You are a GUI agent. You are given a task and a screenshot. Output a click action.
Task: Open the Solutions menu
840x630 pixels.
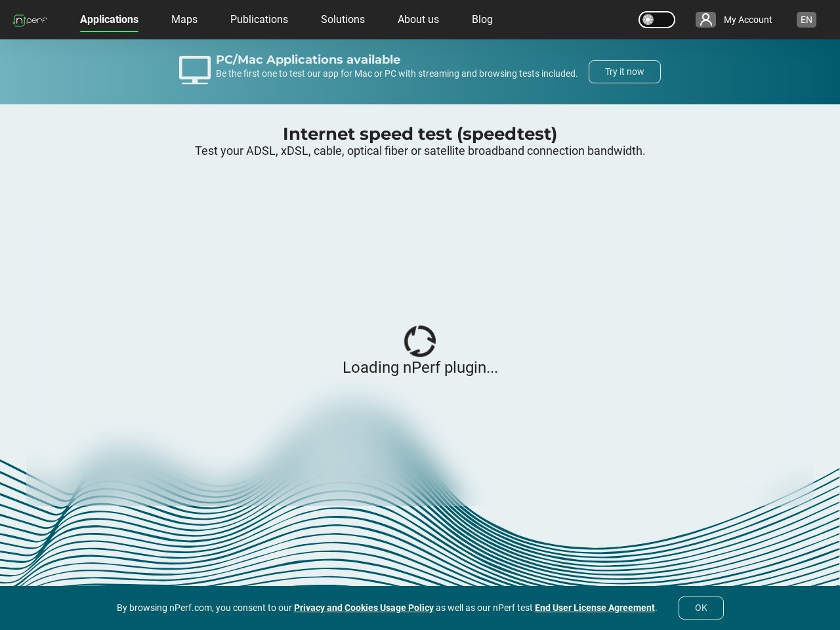click(343, 20)
